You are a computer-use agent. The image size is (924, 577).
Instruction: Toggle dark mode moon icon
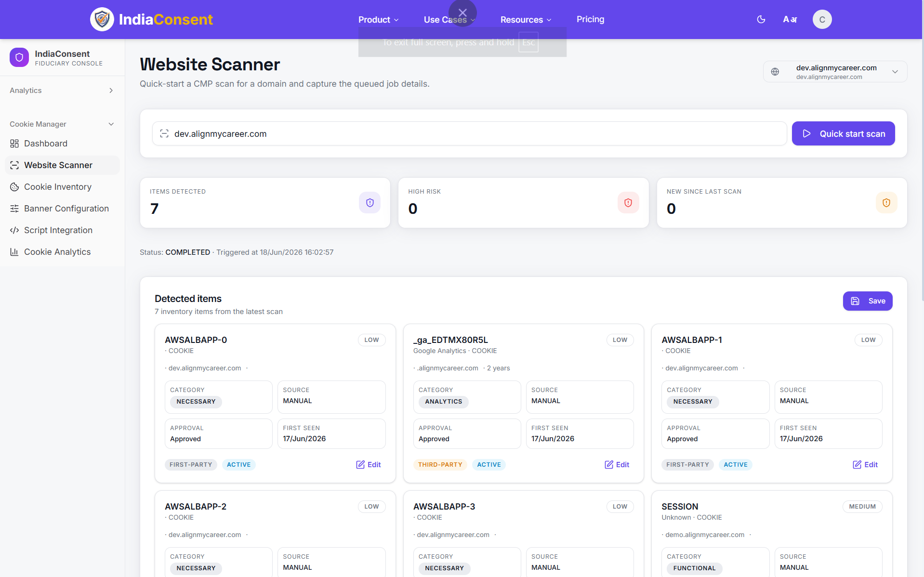click(761, 19)
